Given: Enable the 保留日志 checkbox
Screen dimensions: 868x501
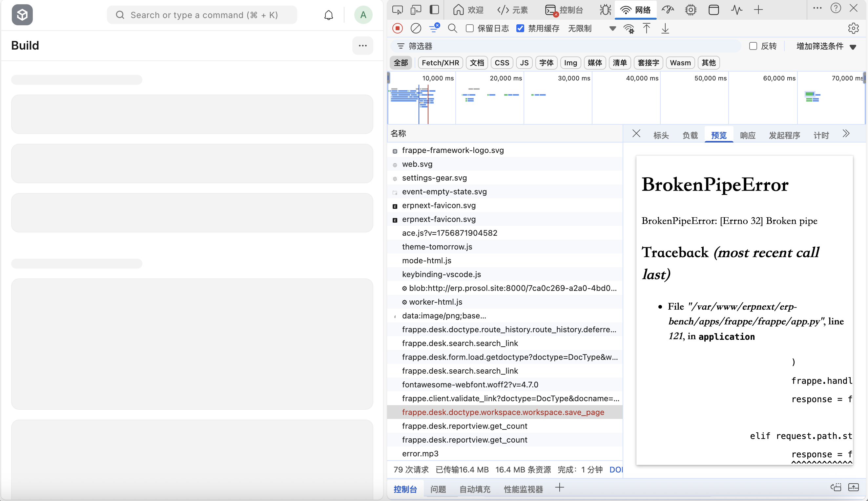Looking at the screenshot, I should coord(469,28).
